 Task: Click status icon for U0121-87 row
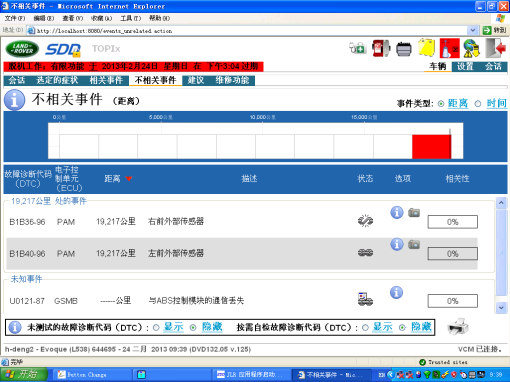click(x=365, y=299)
